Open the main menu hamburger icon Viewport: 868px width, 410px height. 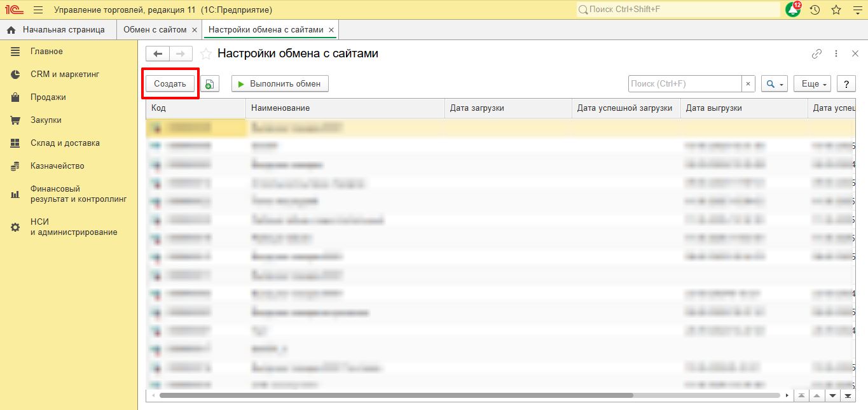click(38, 10)
